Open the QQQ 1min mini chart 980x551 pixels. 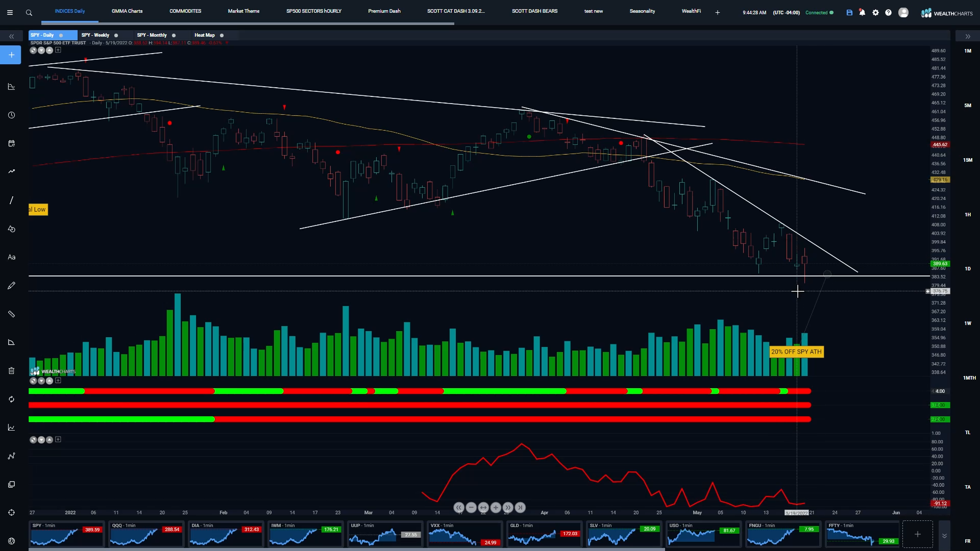pos(145,534)
